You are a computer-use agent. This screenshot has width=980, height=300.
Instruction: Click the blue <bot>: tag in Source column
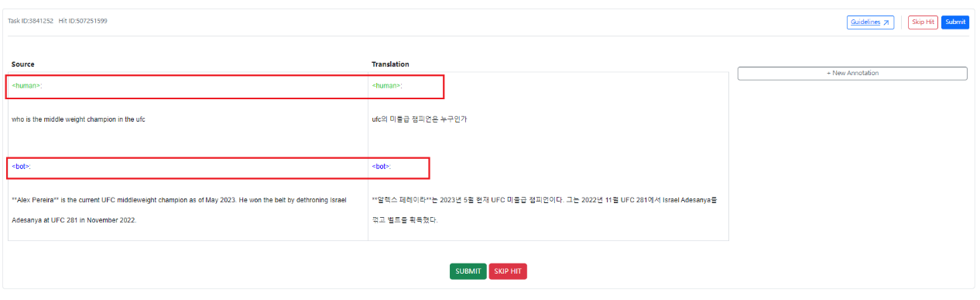pos(21,167)
